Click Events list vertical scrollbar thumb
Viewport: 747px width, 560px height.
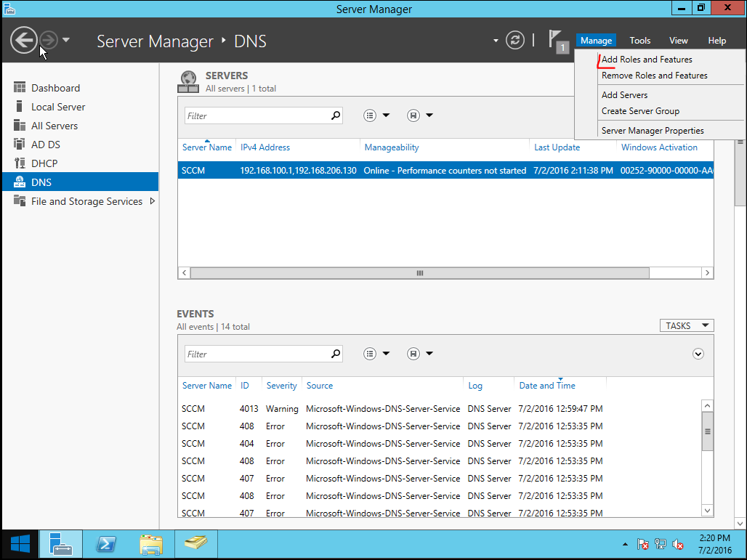(708, 431)
